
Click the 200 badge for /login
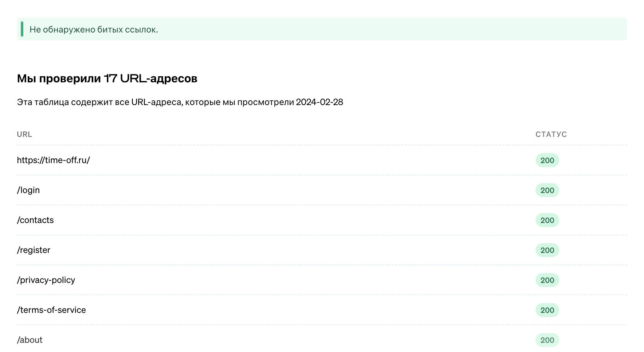(x=547, y=190)
